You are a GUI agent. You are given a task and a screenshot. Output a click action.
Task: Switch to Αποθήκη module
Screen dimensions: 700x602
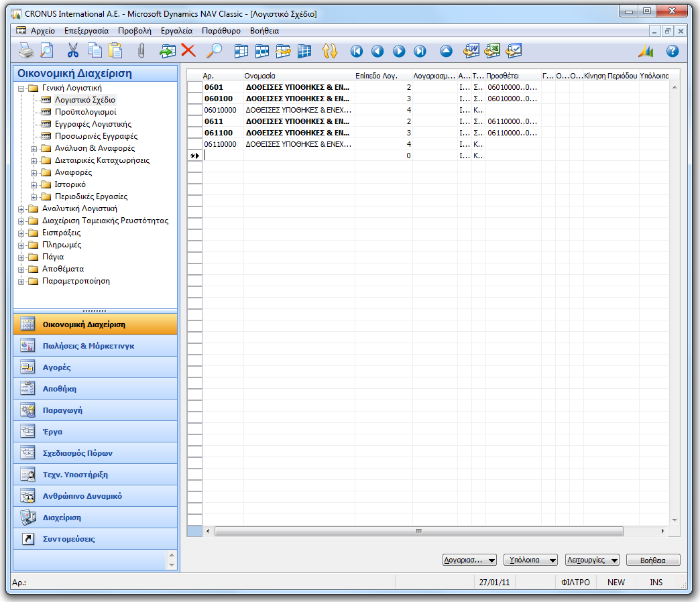[95, 389]
